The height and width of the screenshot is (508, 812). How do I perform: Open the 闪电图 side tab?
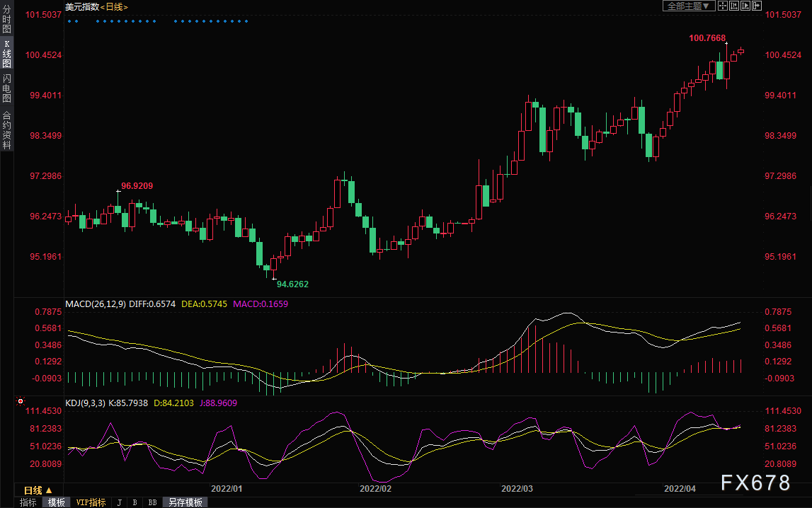coord(7,88)
